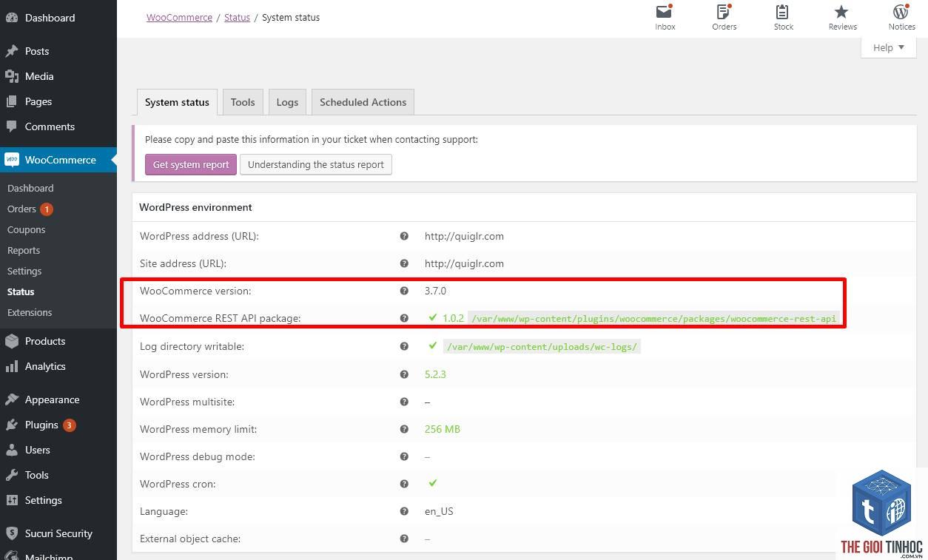Click the Plugins plug icon
The image size is (928, 560).
point(11,425)
